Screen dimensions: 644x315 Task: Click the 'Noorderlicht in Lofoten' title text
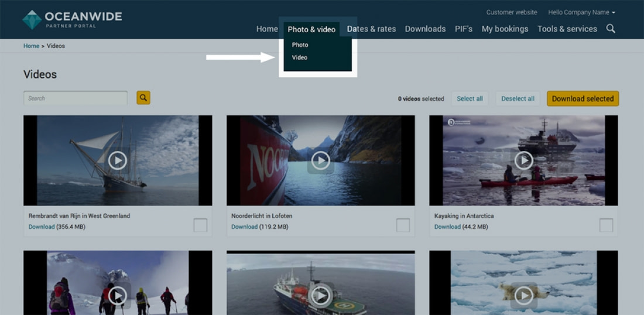(262, 215)
